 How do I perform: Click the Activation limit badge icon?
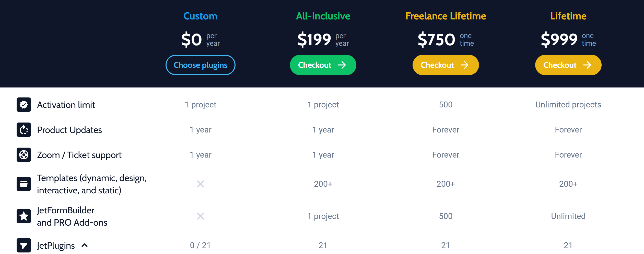24,105
